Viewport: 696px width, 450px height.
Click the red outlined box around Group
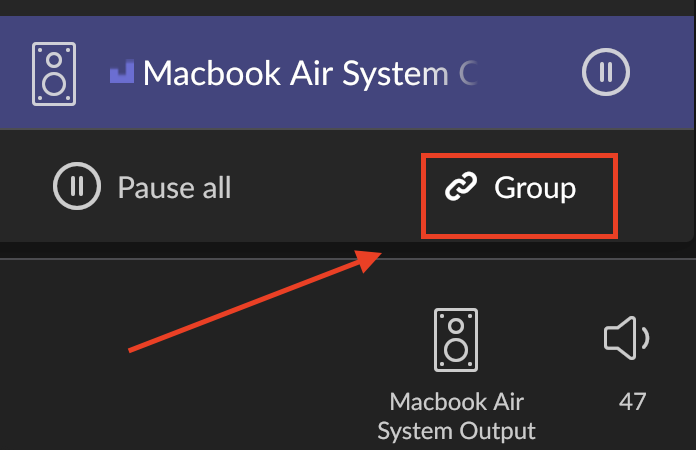[519, 196]
